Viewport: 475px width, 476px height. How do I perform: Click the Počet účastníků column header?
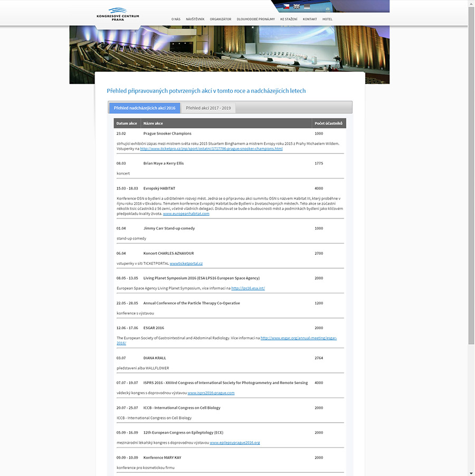pyautogui.click(x=328, y=123)
